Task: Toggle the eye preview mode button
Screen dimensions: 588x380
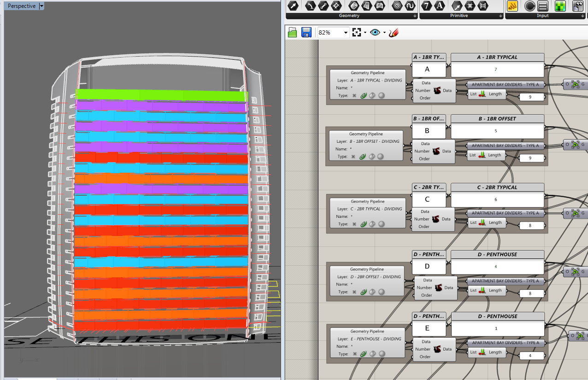Action: point(375,32)
